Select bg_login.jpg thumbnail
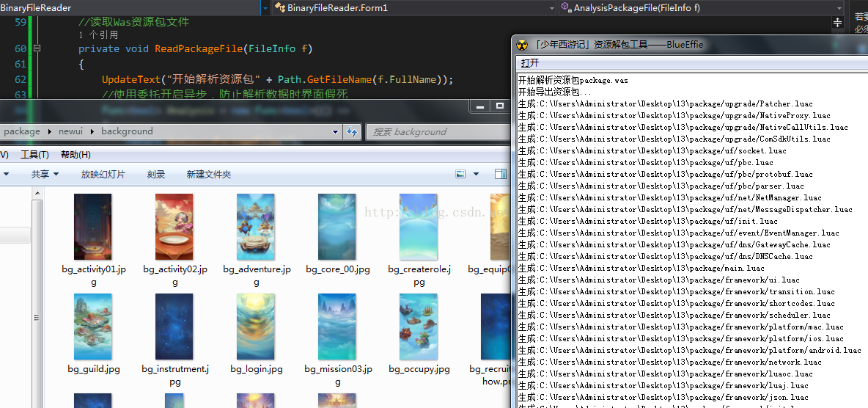The height and width of the screenshot is (408, 868). tap(256, 327)
